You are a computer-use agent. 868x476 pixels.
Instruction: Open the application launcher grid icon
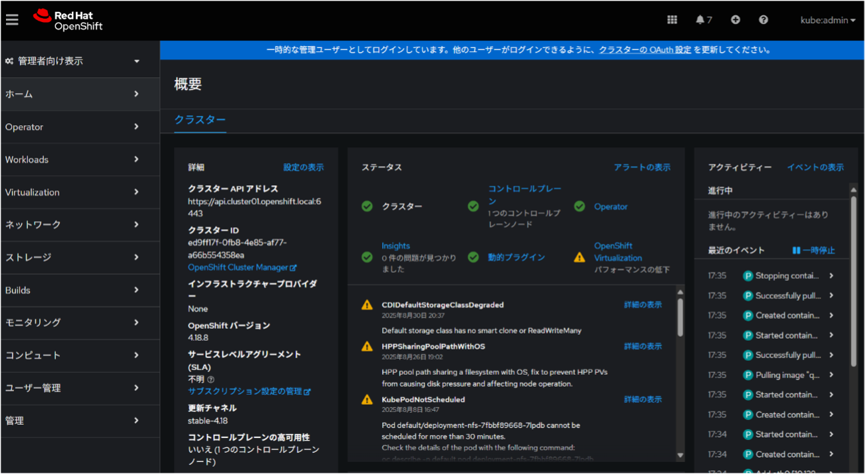tap(672, 19)
